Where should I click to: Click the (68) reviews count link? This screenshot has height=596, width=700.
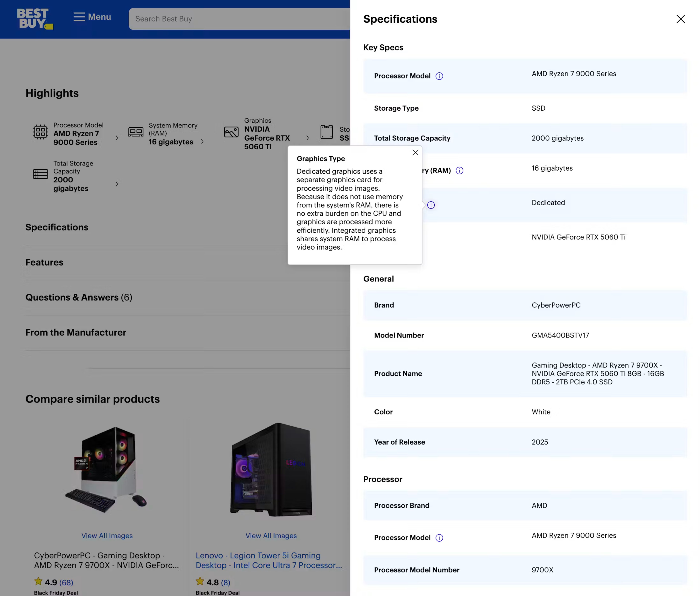point(66,583)
